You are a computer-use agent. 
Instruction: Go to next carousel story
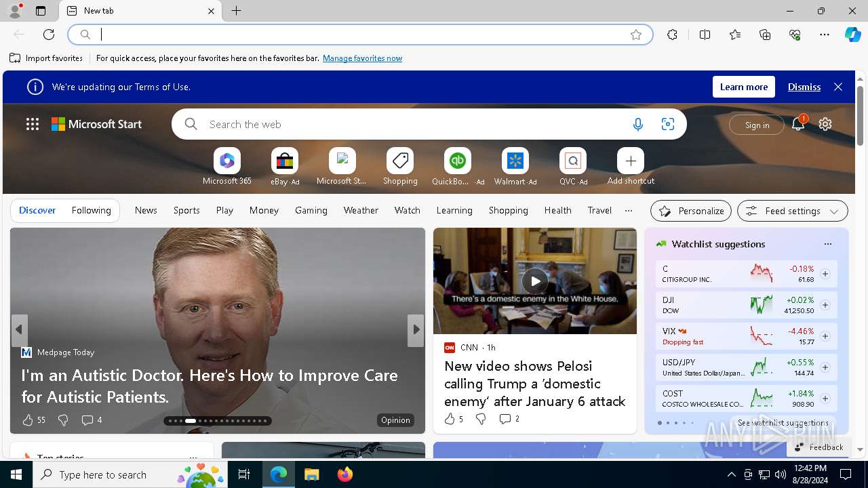click(x=416, y=330)
